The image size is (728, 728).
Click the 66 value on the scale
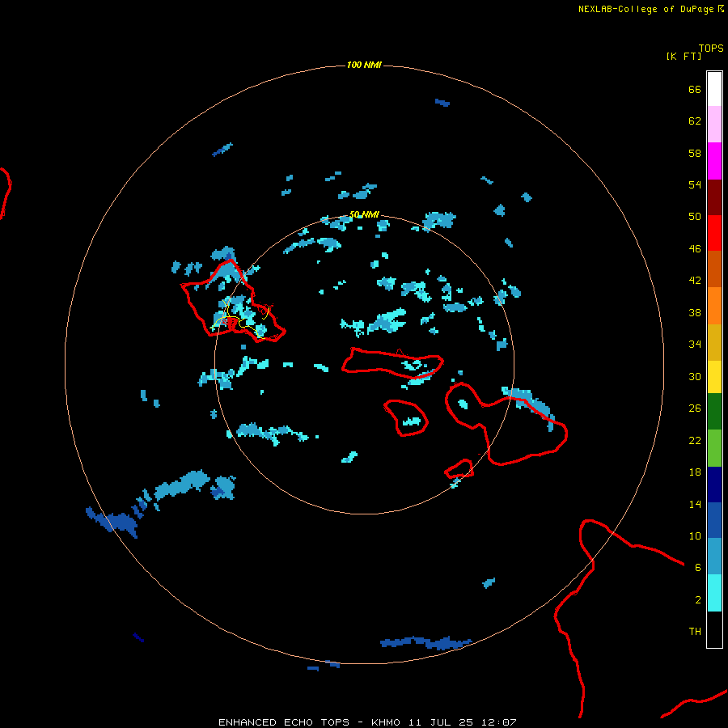[x=695, y=90]
